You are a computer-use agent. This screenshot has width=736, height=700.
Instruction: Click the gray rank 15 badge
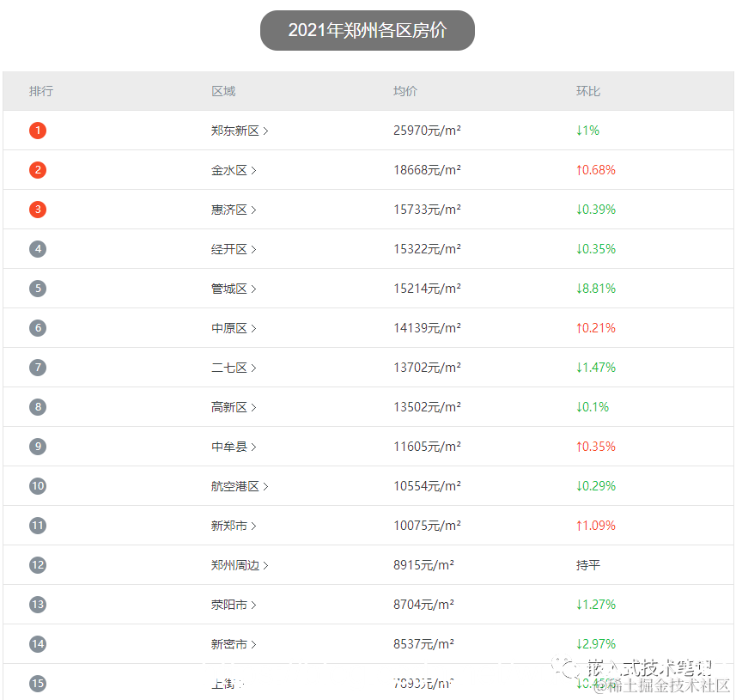point(38,683)
